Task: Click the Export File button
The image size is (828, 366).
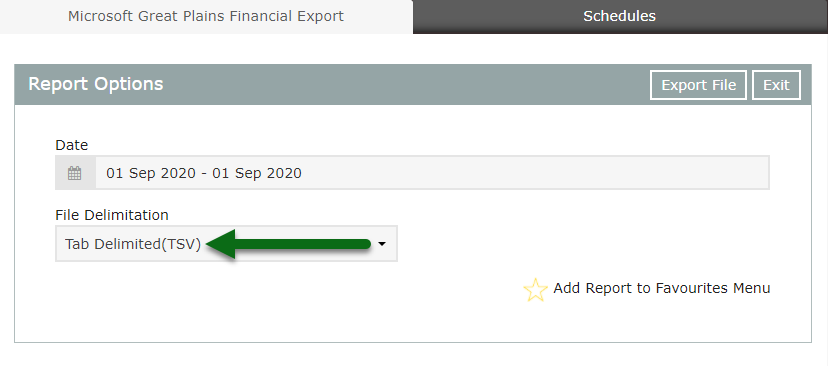Action: [x=698, y=85]
